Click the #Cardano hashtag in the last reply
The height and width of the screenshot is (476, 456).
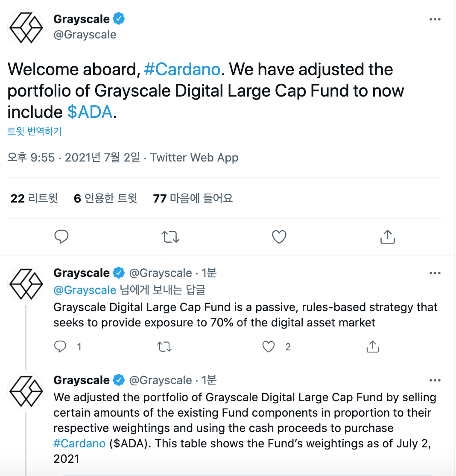tap(79, 444)
